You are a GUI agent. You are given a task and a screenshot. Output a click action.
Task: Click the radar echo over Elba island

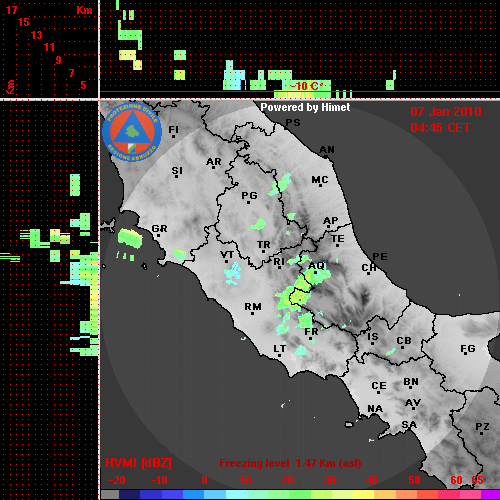point(130,238)
